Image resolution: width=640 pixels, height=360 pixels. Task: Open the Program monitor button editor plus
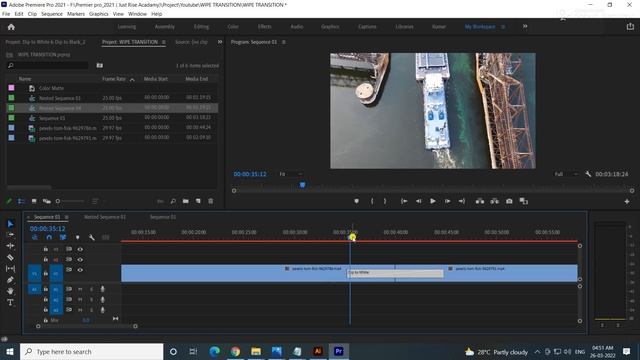[x=627, y=202]
